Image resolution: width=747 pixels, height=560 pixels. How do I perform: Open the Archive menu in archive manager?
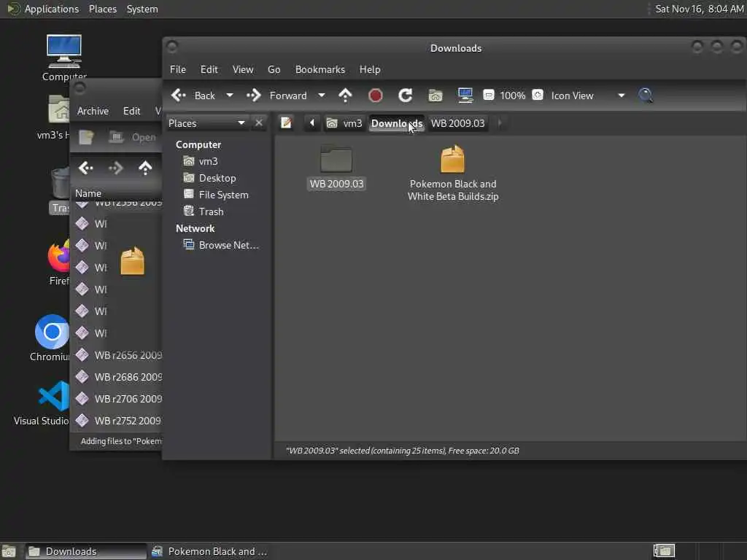coord(93,111)
